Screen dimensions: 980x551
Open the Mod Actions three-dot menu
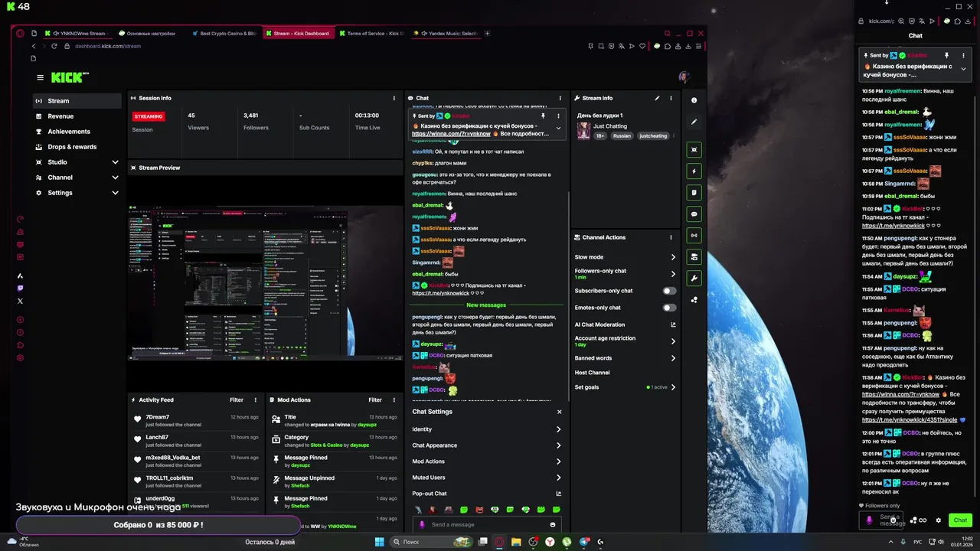(394, 399)
